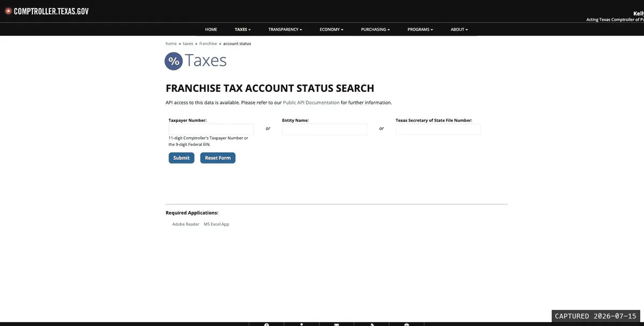
Task: Click the 'account status' breadcrumb text
Action: pos(237,43)
